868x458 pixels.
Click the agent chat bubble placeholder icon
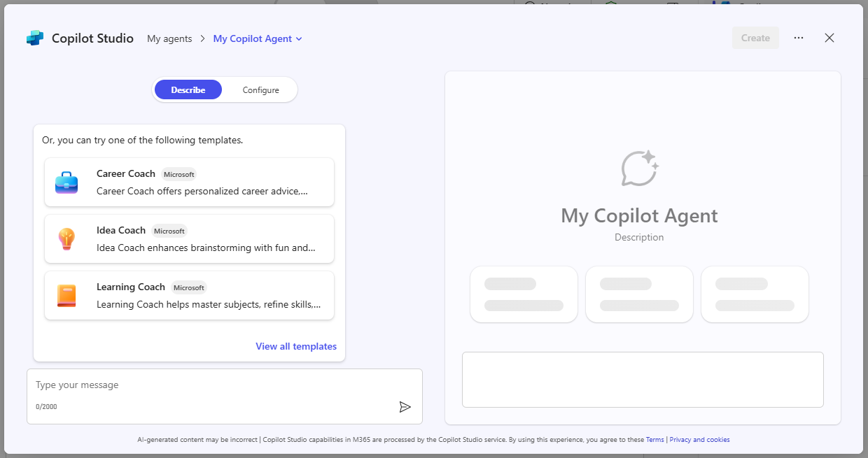(x=639, y=167)
